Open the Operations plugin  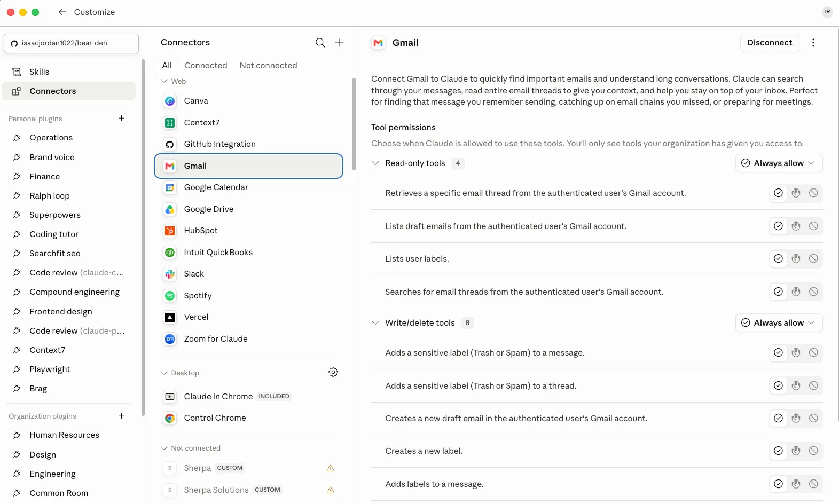point(69,138)
